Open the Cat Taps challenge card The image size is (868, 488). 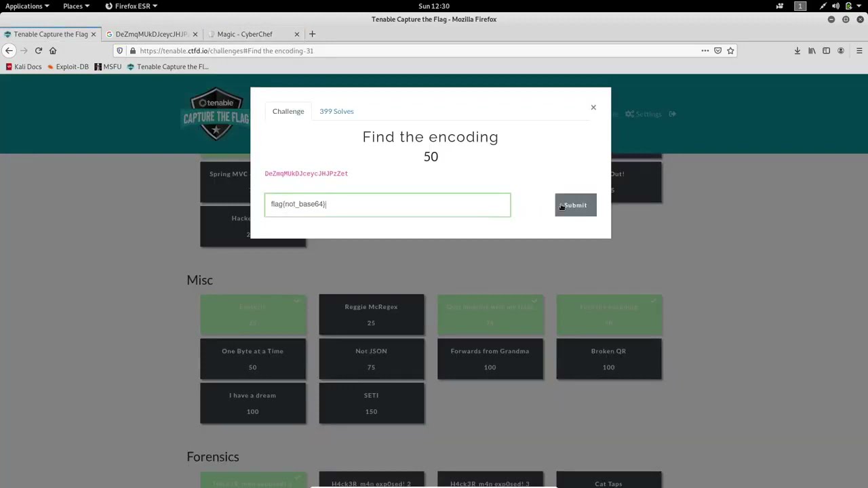(609, 480)
